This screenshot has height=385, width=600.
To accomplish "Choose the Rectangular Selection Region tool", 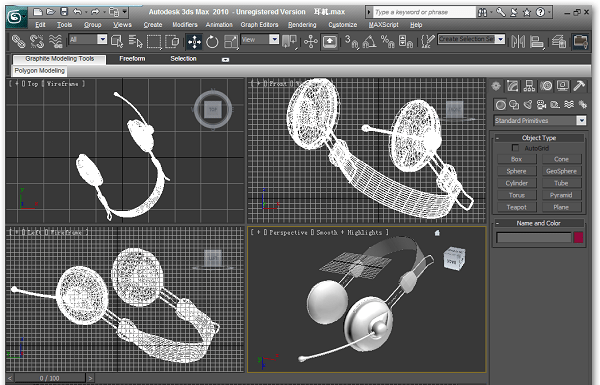I will click(x=154, y=41).
